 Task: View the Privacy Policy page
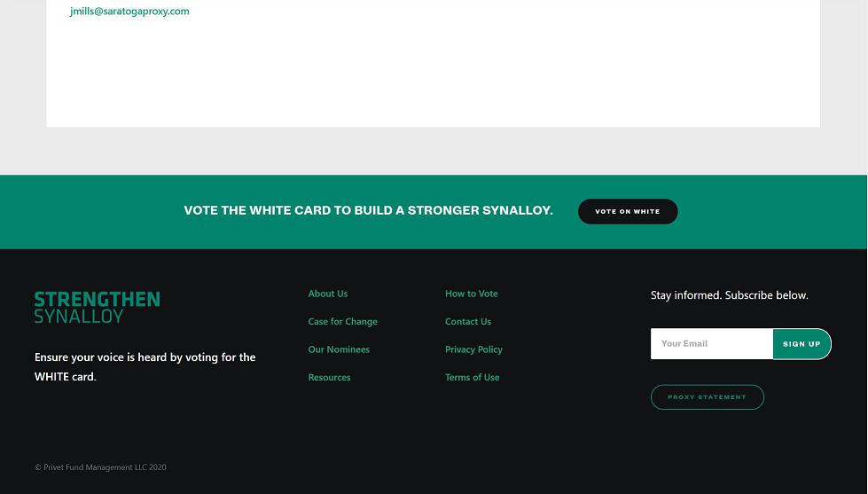coord(473,349)
